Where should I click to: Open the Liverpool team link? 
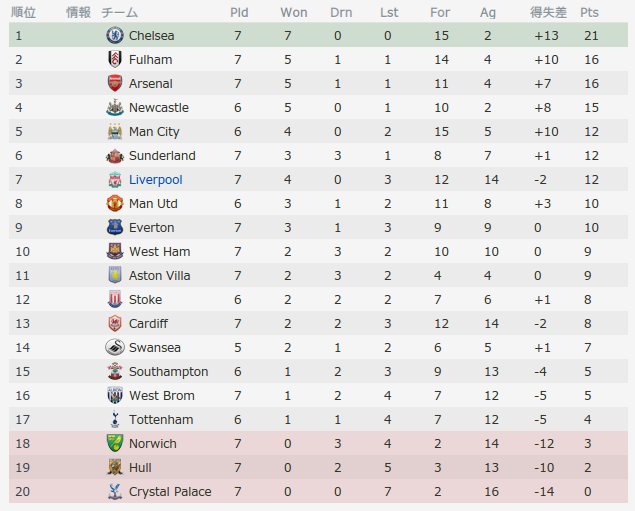(x=156, y=180)
